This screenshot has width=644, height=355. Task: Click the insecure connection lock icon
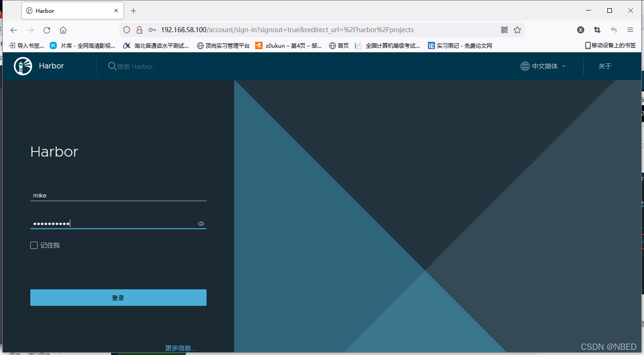tap(140, 30)
